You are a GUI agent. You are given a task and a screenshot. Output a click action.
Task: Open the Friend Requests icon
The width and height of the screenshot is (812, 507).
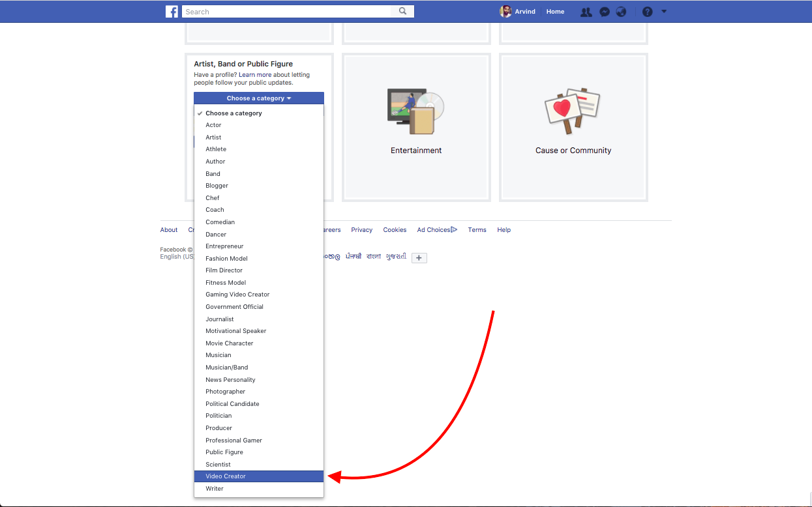(x=586, y=12)
